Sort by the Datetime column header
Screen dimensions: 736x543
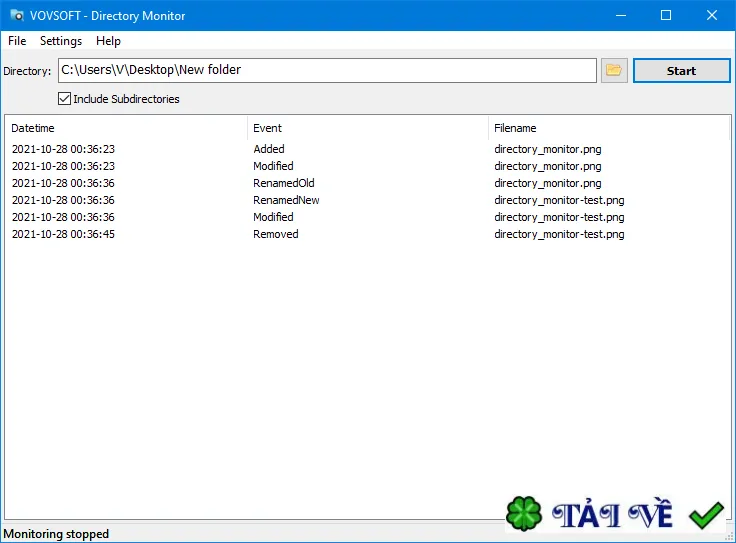126,128
